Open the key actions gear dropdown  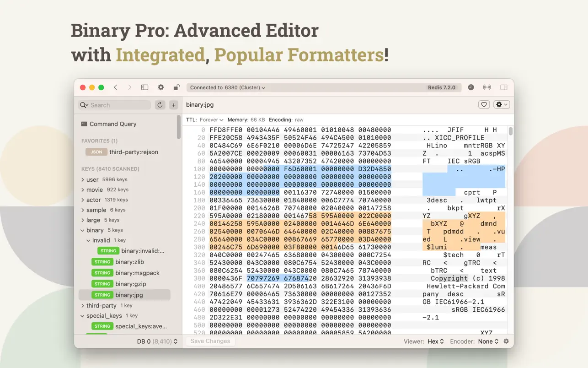[501, 105]
